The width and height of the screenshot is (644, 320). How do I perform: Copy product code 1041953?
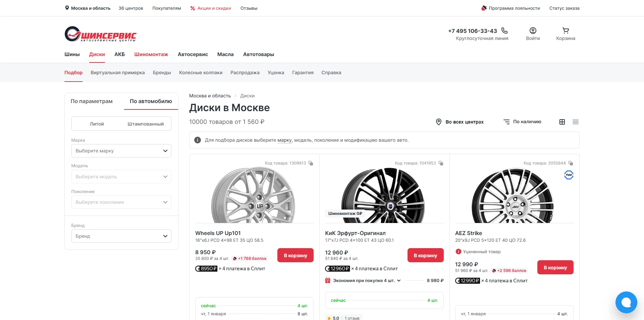pyautogui.click(x=441, y=163)
